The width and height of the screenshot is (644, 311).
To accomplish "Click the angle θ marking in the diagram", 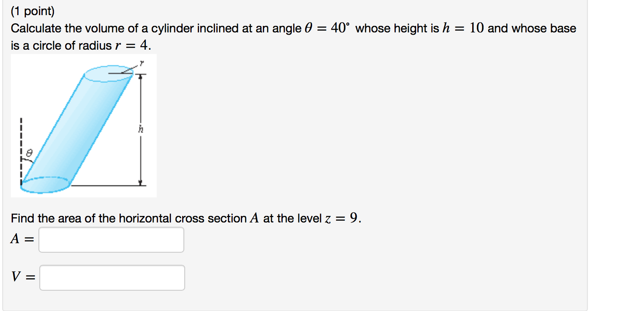I will (x=28, y=153).
